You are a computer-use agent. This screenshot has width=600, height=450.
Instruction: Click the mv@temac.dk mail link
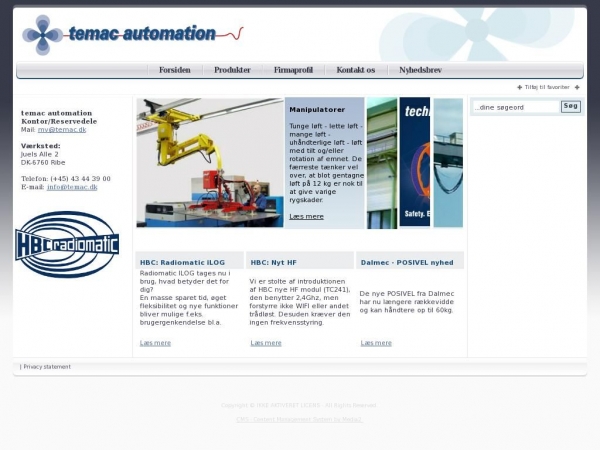pos(62,130)
